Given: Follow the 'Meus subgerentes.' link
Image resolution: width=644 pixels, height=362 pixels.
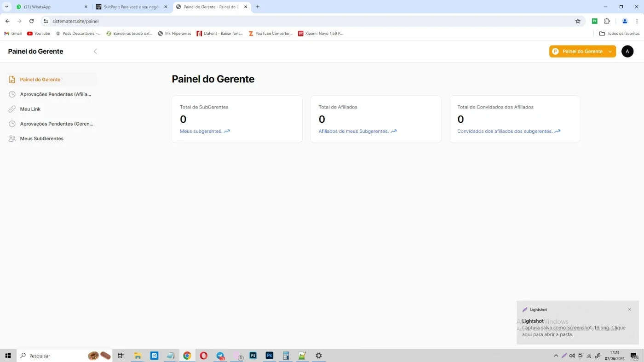Looking at the screenshot, I should [x=205, y=131].
